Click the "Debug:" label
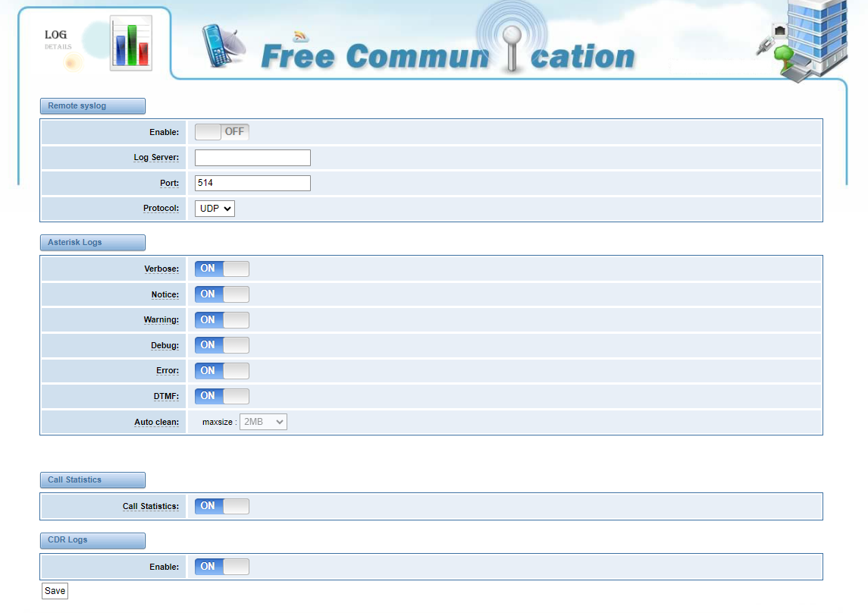The width and height of the screenshot is (868, 613). point(165,345)
